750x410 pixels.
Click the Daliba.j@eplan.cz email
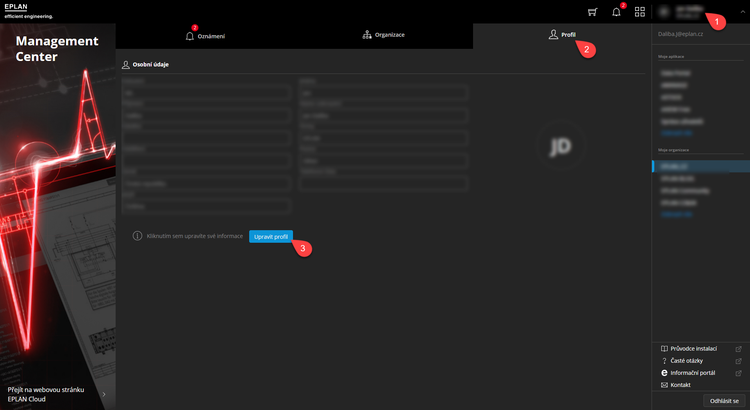(x=680, y=34)
